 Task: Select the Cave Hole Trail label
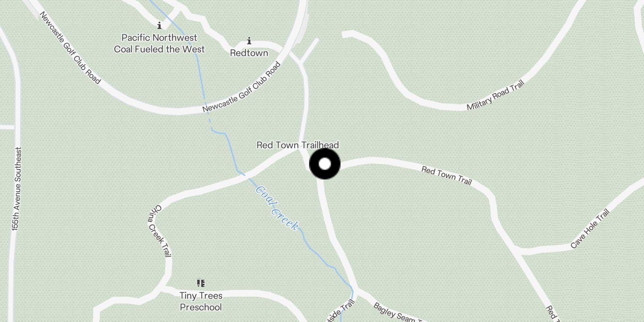590,229
